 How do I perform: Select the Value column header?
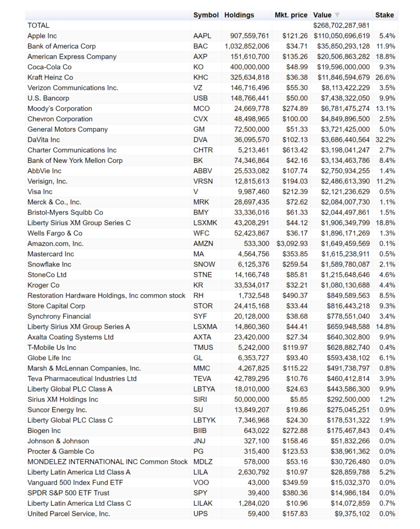click(x=322, y=15)
